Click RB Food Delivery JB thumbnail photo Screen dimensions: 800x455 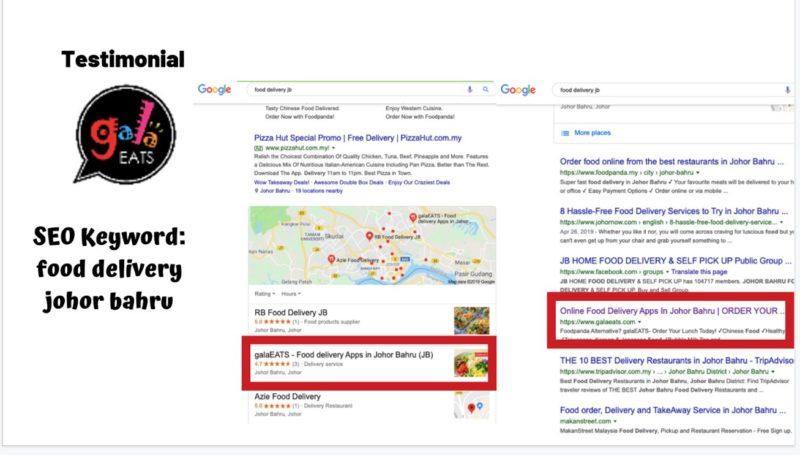click(471, 320)
